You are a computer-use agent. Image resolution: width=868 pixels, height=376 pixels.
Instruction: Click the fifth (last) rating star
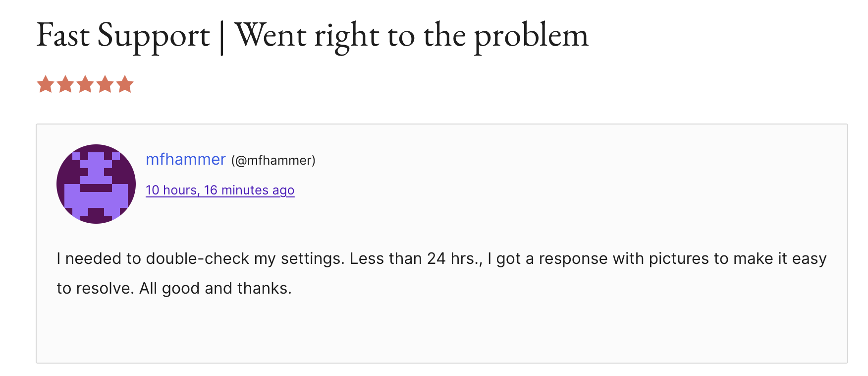[125, 84]
